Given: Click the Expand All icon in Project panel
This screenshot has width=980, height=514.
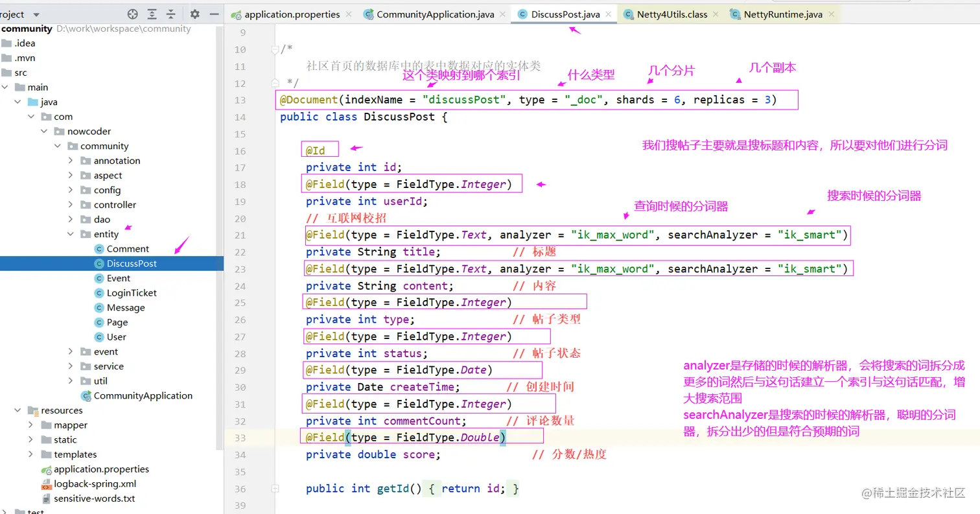Looking at the screenshot, I should (152, 14).
